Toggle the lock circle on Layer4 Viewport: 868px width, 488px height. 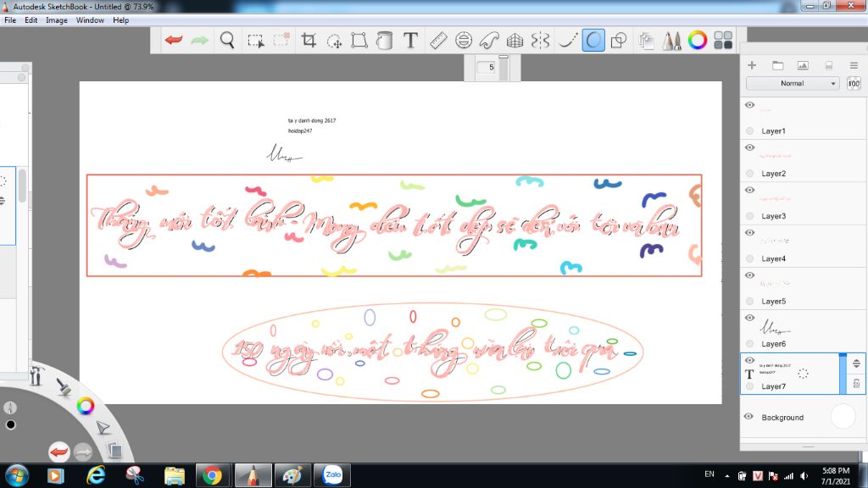pos(750,259)
